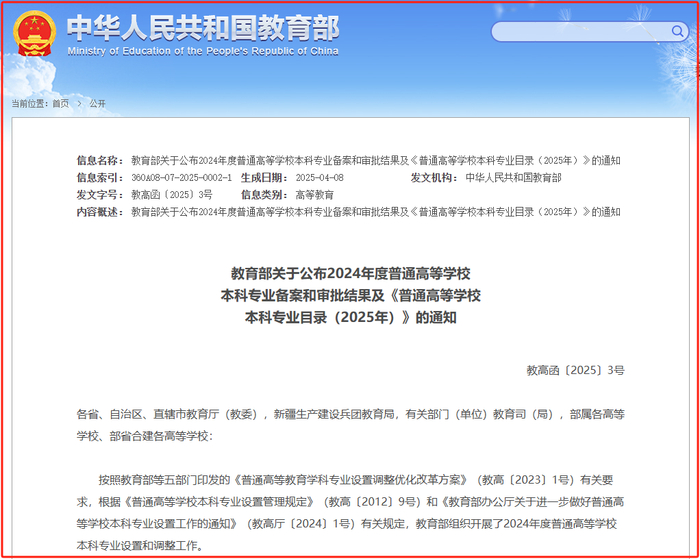Click the line 学校、部省合建各高等学校：
700x559 pixels.
tap(145, 436)
